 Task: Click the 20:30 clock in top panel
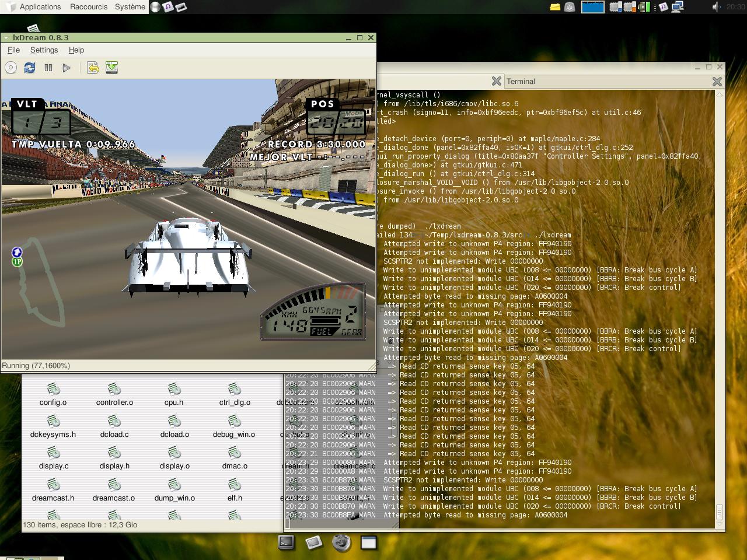[735, 7]
